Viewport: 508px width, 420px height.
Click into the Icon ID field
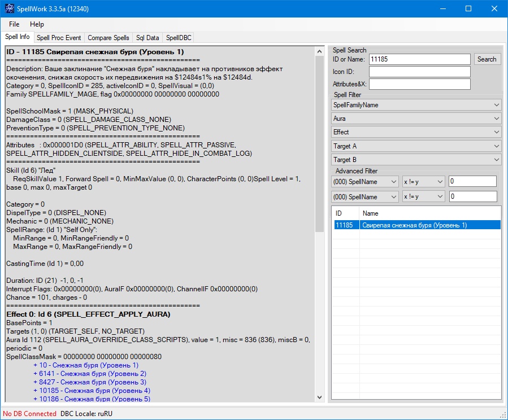pyautogui.click(x=419, y=72)
